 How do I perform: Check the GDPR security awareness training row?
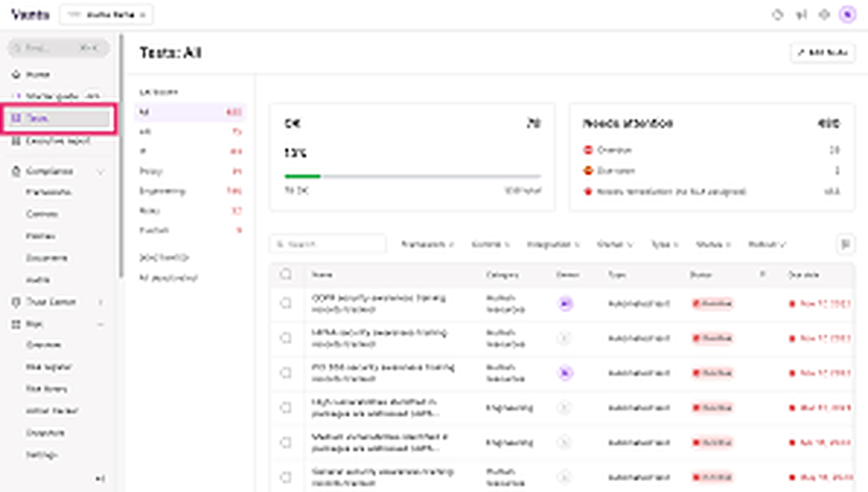(285, 304)
